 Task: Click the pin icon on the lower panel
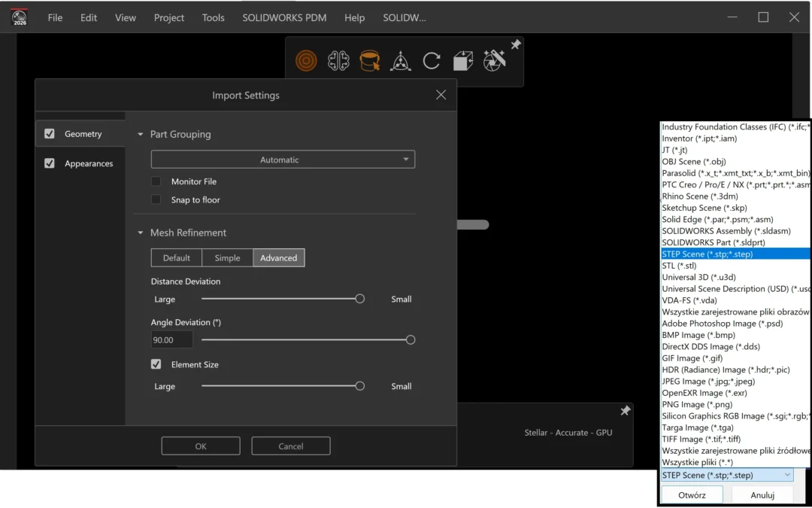(625, 411)
